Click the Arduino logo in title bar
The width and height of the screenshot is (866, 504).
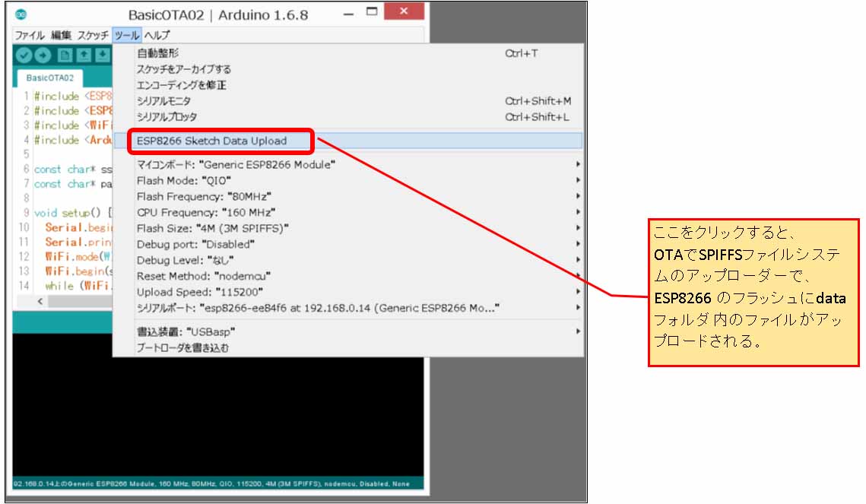tap(21, 14)
